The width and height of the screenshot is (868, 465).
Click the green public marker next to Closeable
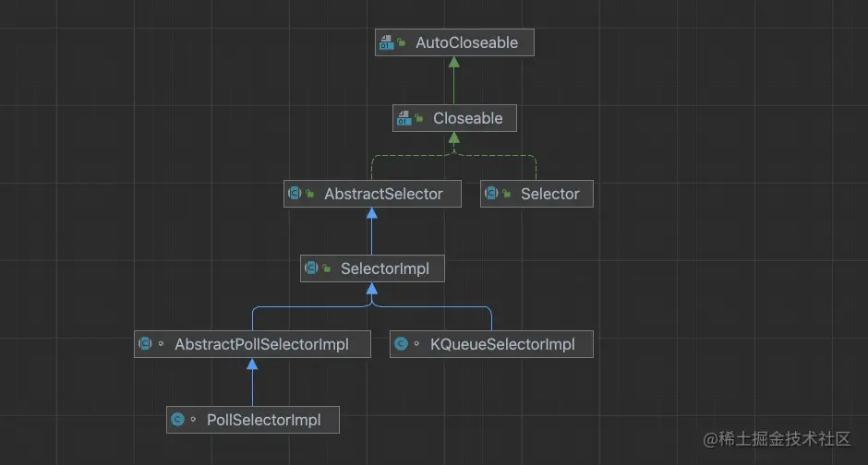(419, 118)
